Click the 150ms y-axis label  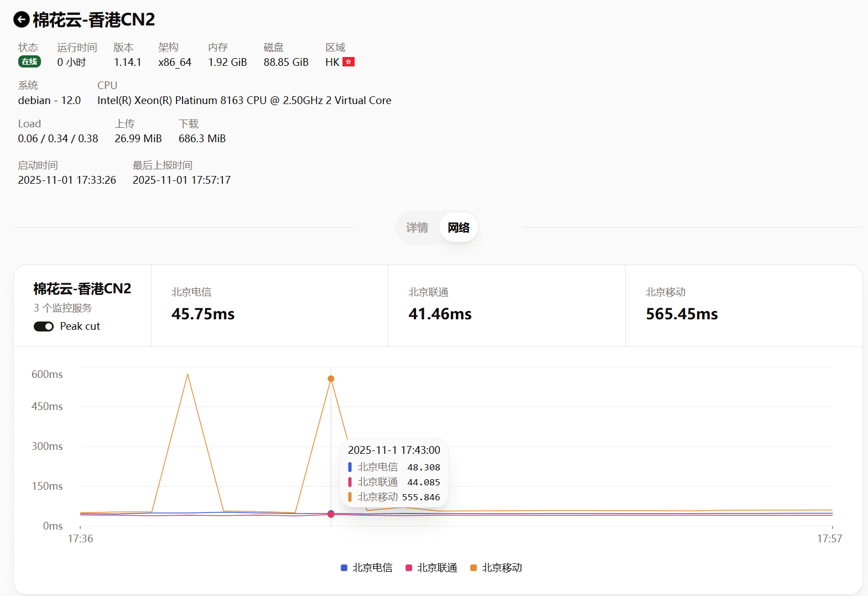(x=47, y=486)
